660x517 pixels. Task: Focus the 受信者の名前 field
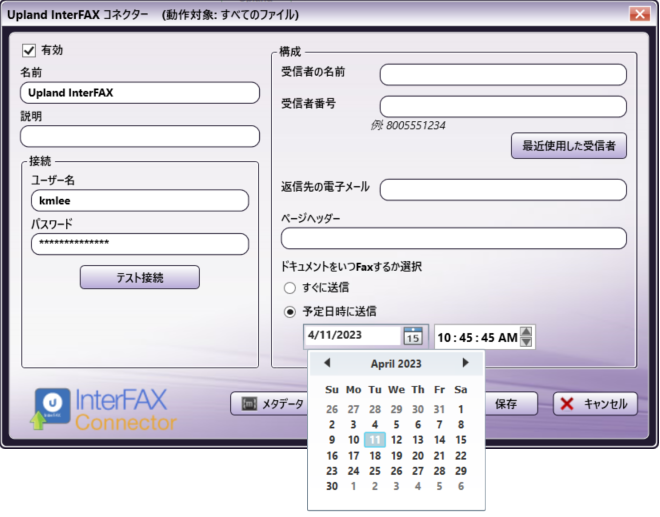503,75
